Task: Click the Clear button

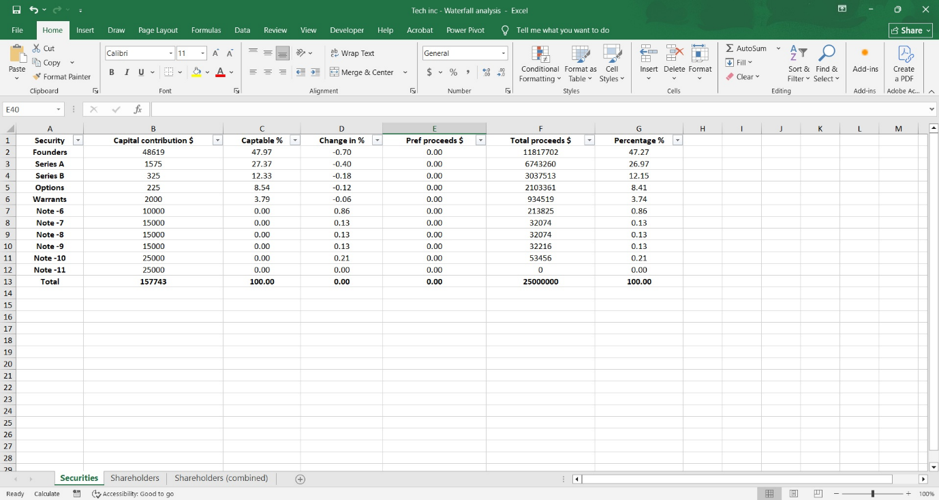Action: click(x=743, y=77)
